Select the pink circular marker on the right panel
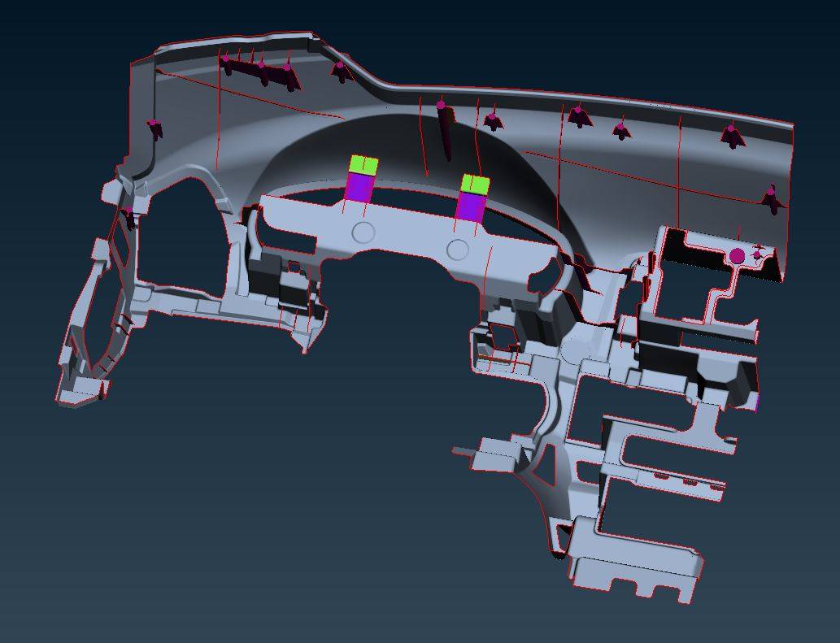Viewport: 840px width, 643px height. (737, 254)
